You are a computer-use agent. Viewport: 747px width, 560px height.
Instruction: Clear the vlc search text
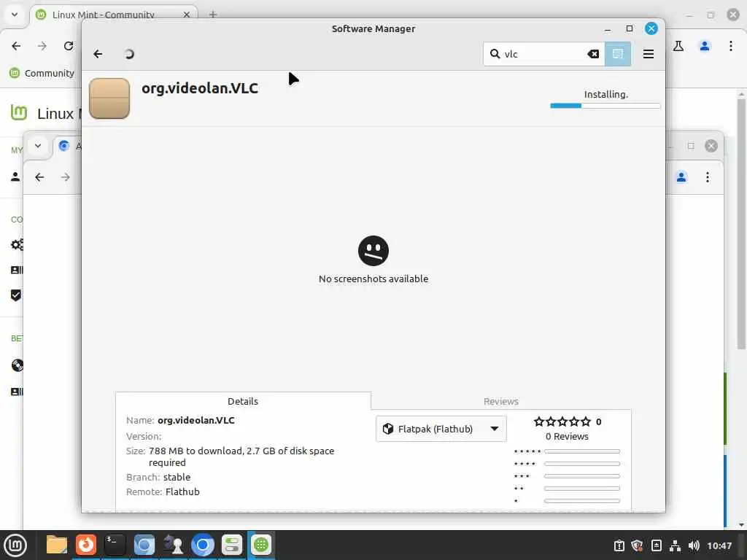(593, 54)
